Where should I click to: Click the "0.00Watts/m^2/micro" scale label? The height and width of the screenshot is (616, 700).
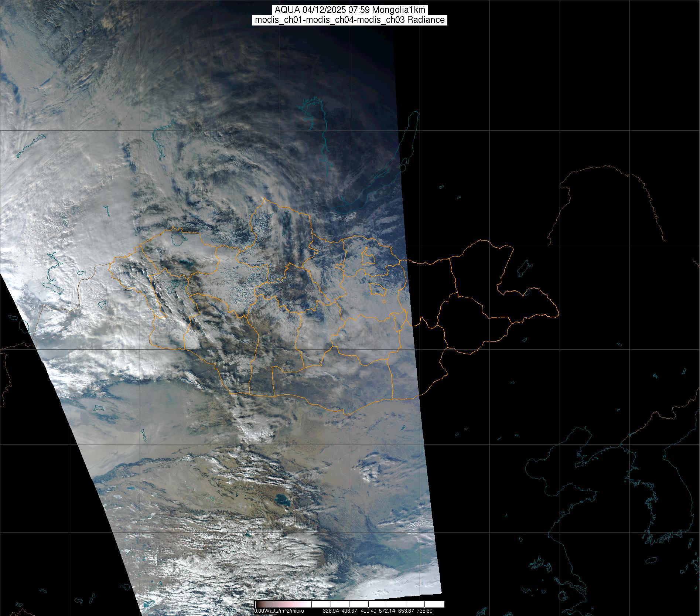(279, 611)
